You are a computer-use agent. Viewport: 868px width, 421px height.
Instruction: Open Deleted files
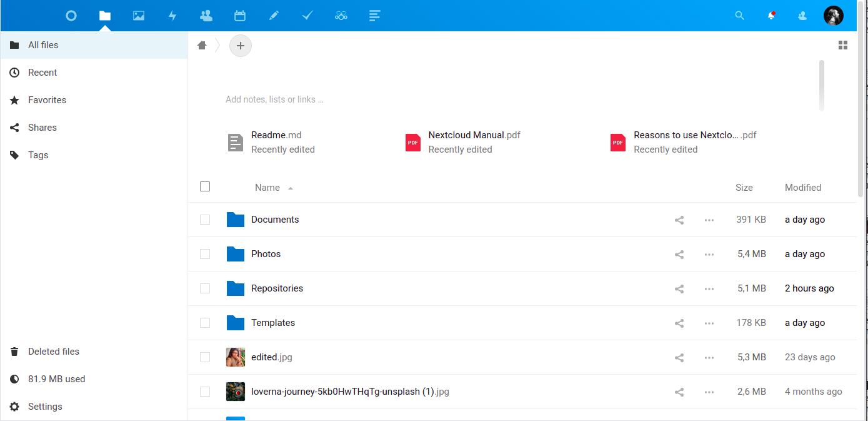pyautogui.click(x=94, y=352)
